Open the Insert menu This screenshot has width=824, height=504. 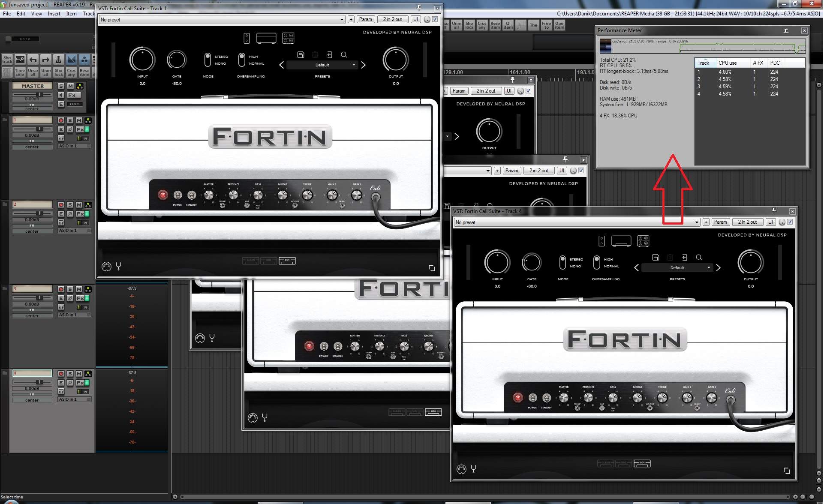point(54,14)
